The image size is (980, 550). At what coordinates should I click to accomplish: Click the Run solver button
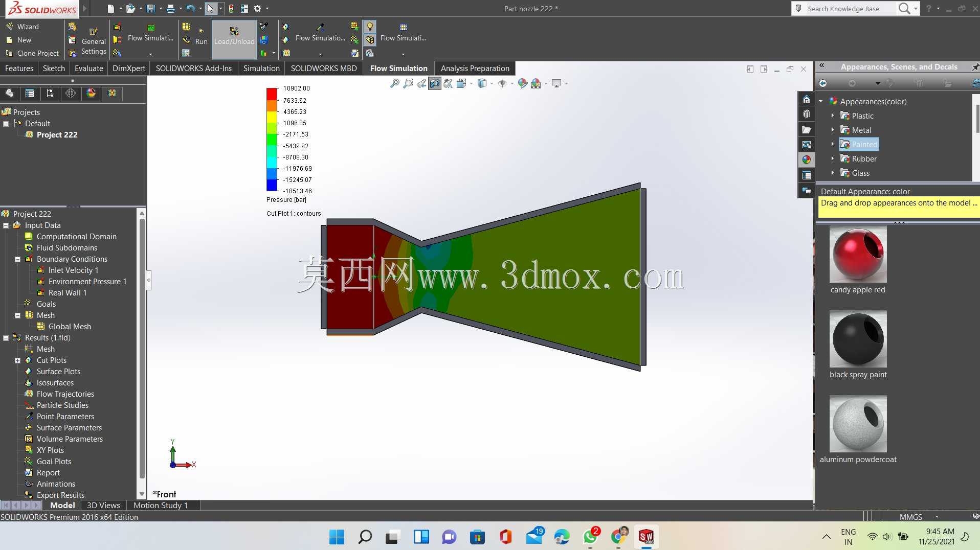pyautogui.click(x=201, y=37)
